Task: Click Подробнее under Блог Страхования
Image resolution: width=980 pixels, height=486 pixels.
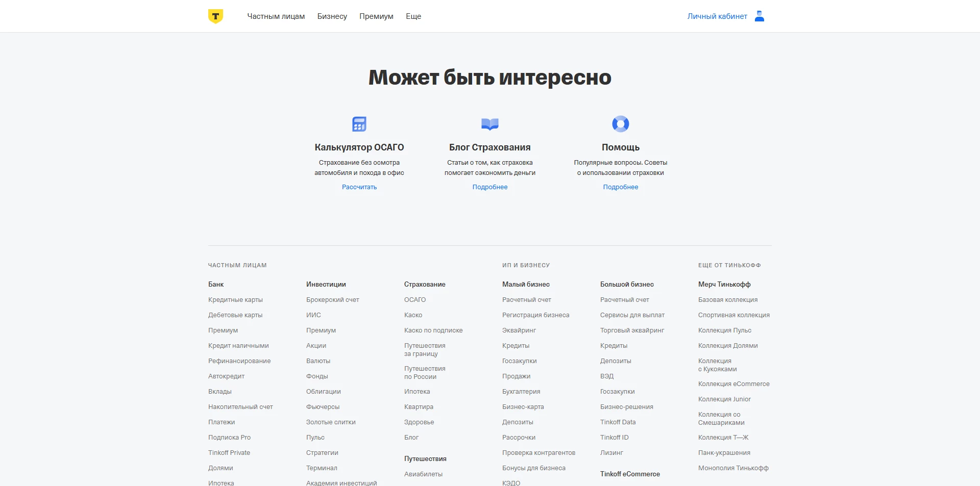Action: click(x=490, y=187)
